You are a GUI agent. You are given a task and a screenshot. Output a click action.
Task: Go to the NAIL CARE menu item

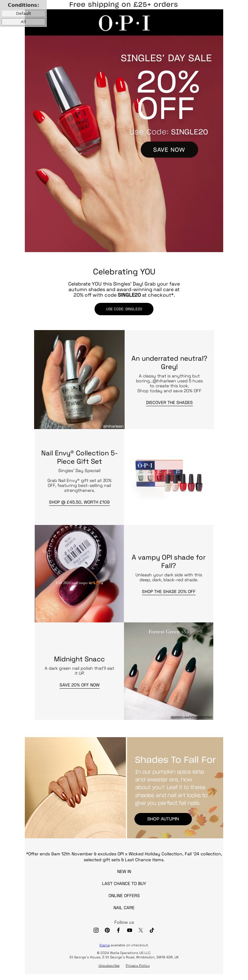124,908
